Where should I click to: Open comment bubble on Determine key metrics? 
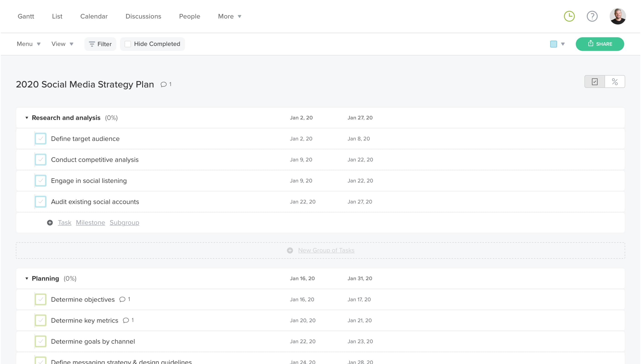tap(126, 320)
